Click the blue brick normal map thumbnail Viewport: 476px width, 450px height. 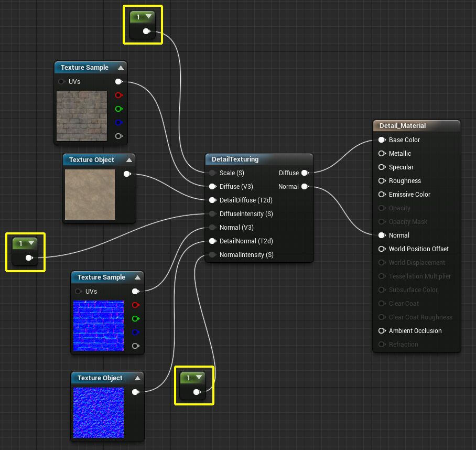click(98, 326)
